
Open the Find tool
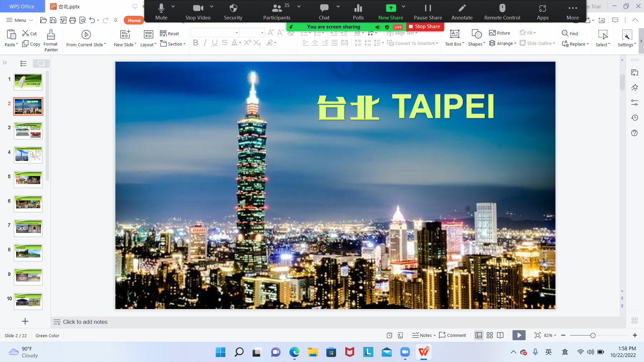570,33
